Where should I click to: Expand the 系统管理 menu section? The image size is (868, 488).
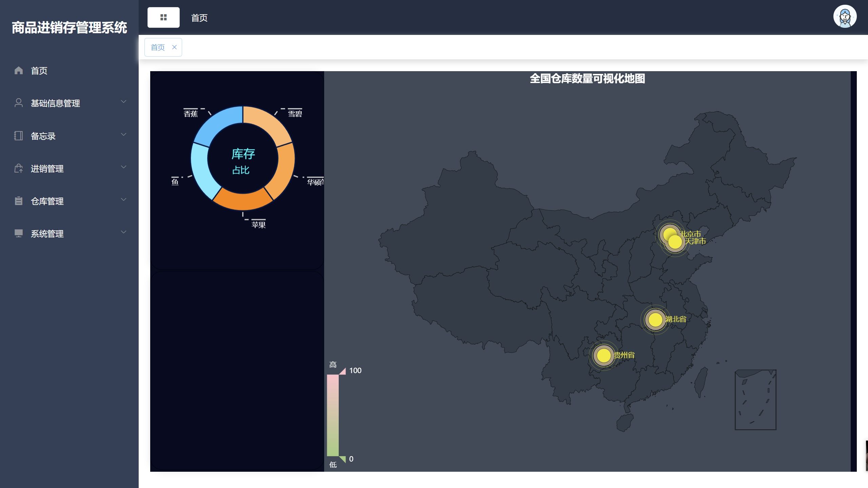[46, 233]
